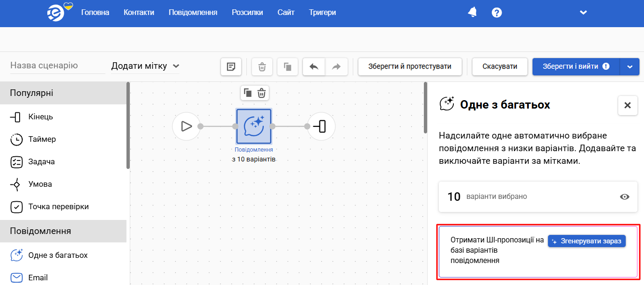
Task: Click the toolbar delete trash icon
Action: [x=262, y=66]
